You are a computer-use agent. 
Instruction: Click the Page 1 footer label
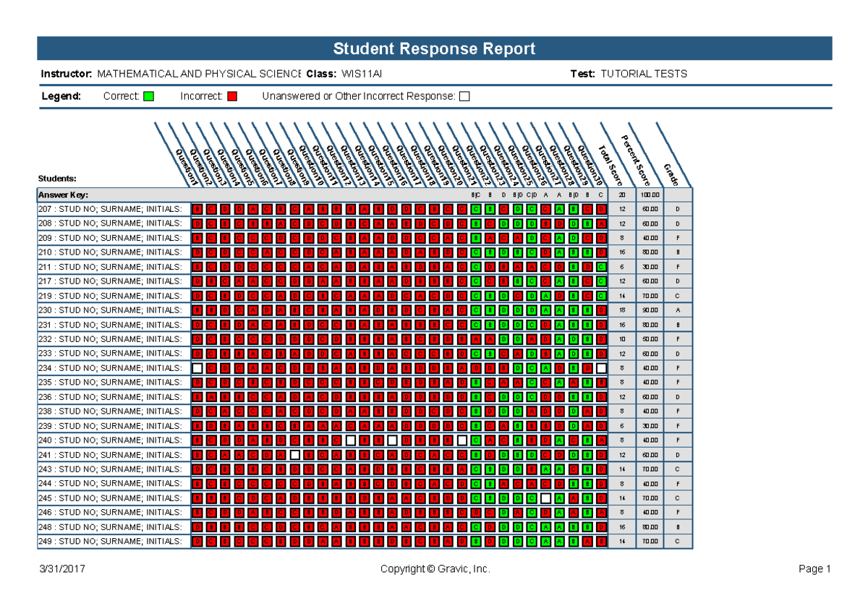tap(814, 569)
